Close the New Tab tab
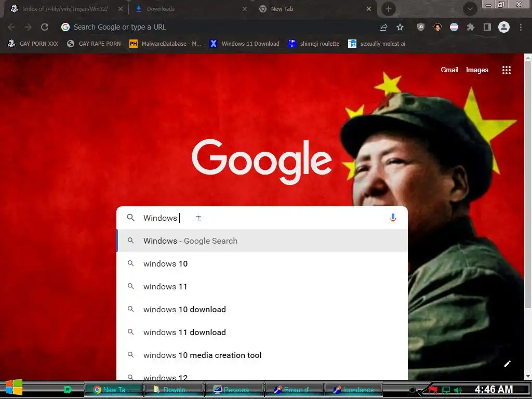532x399 pixels. tap(369, 9)
